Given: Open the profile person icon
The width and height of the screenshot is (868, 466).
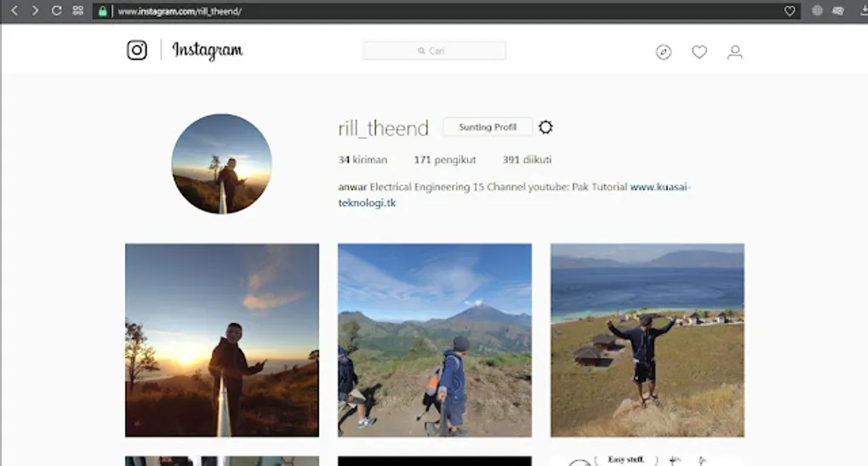Looking at the screenshot, I should click(734, 52).
